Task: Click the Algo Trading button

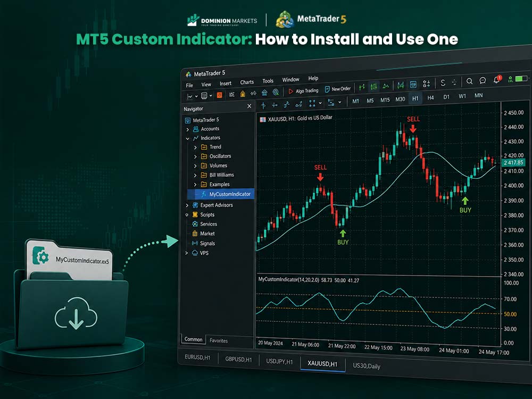Action: pos(303,91)
